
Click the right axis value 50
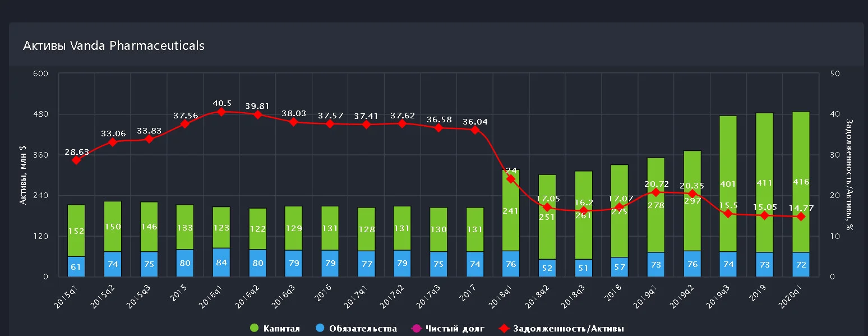tap(835, 73)
